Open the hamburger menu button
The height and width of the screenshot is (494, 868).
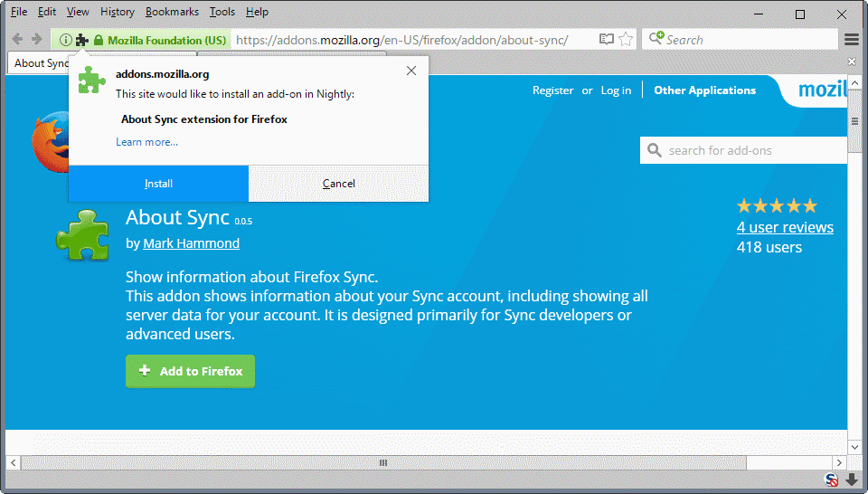(x=852, y=39)
